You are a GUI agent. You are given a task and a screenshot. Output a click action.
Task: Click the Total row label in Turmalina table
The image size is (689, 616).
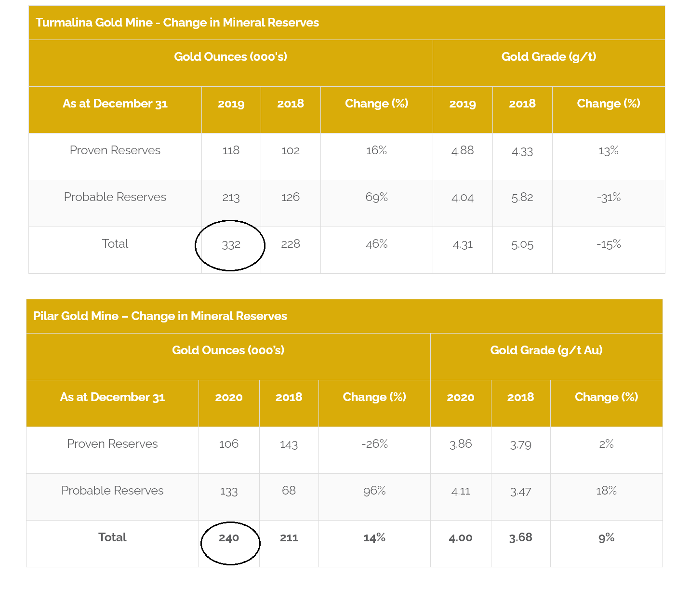115,244
